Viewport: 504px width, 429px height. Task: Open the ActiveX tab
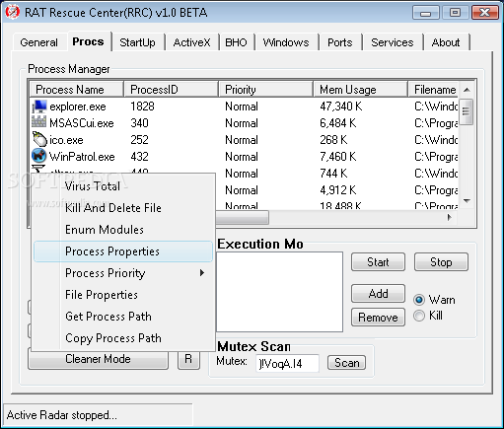(x=191, y=42)
